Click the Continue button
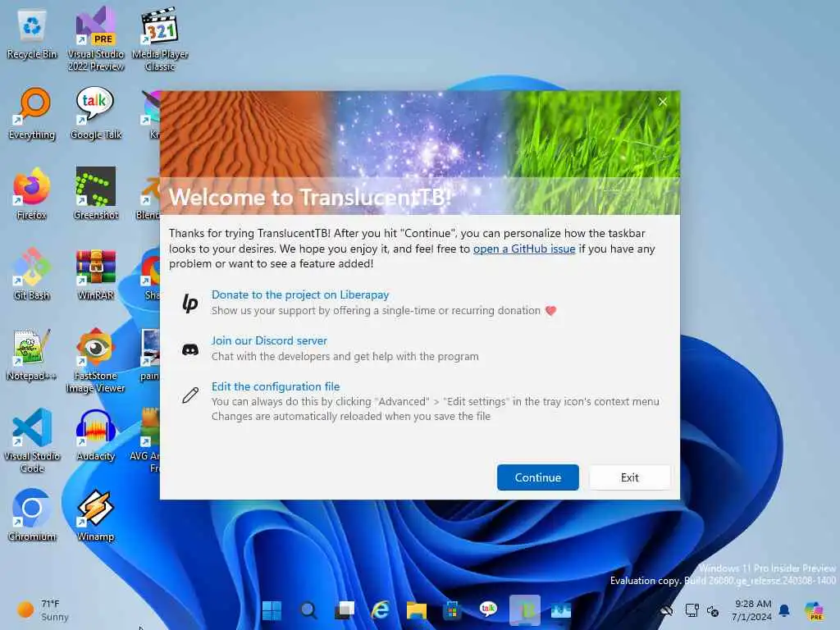Screen dimensions: 840x630 coord(537,477)
